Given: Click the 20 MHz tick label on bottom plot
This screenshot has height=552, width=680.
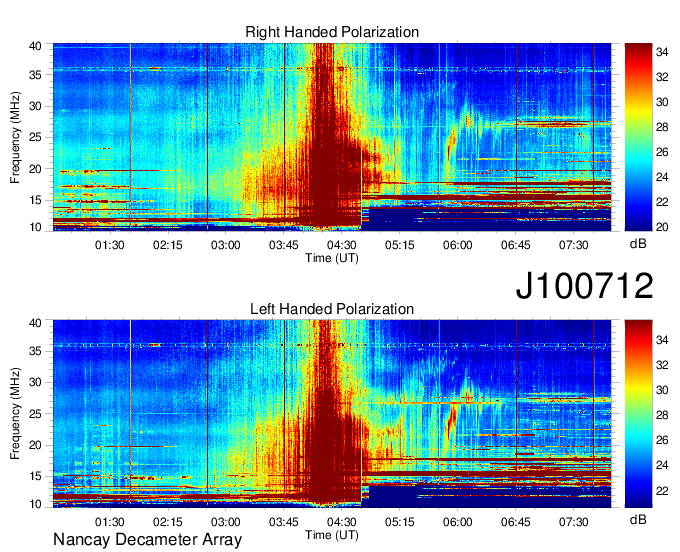Looking at the screenshot, I should point(35,445).
